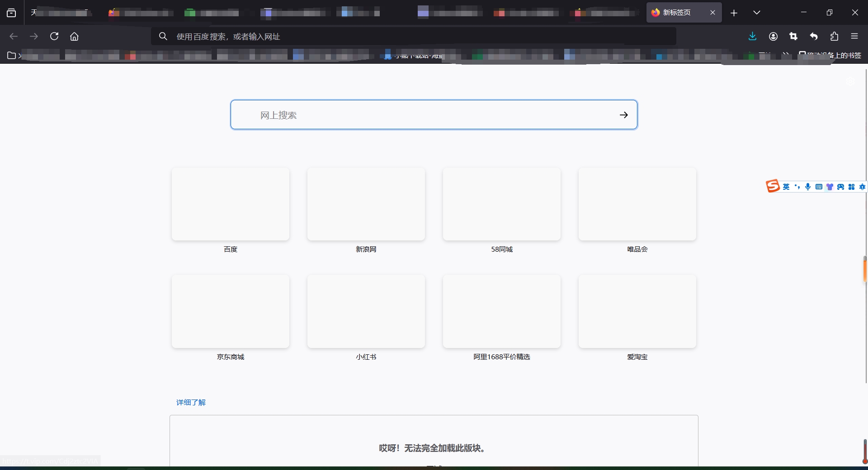Screen dimensions: 868x470
Task: Open new tab page settings gear
Action: tap(851, 81)
